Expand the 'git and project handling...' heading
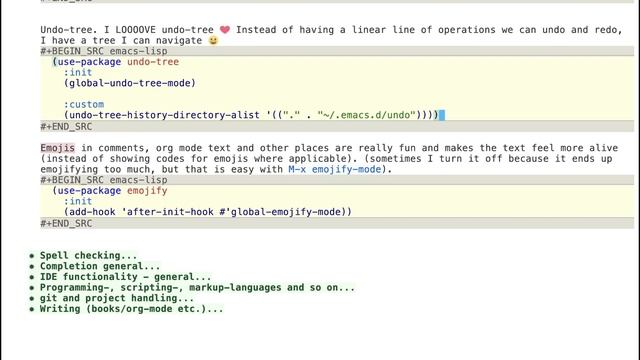Image resolution: width=640 pixels, height=360 pixels. point(117,298)
